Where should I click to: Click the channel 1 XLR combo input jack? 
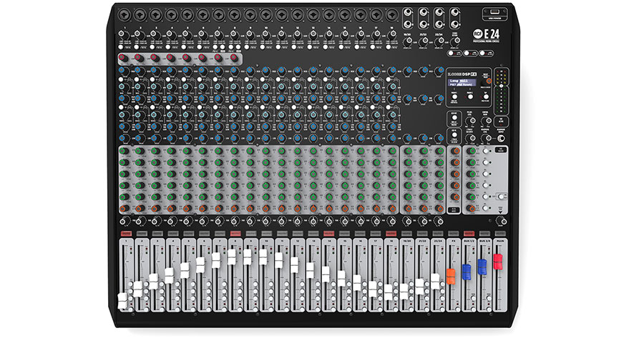click(123, 14)
